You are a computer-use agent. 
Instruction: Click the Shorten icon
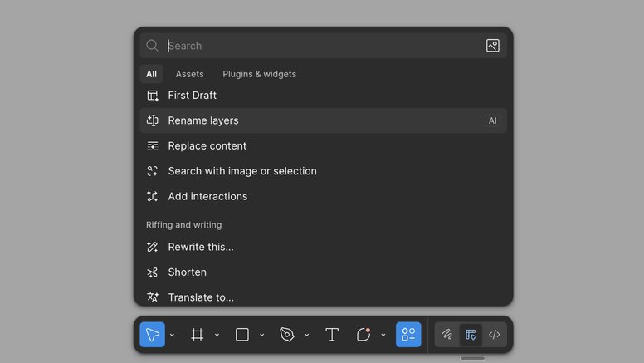coord(153,272)
